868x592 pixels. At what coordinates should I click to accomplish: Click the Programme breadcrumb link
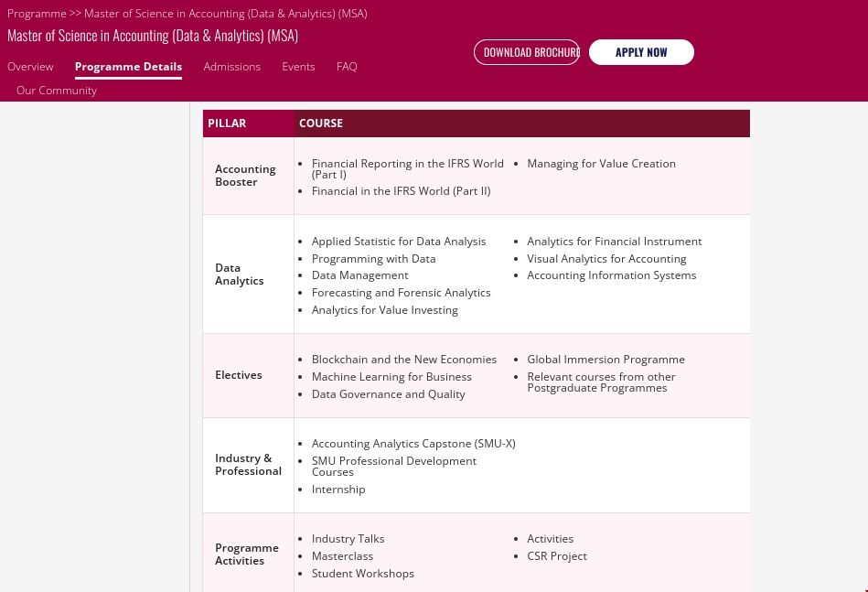(37, 14)
